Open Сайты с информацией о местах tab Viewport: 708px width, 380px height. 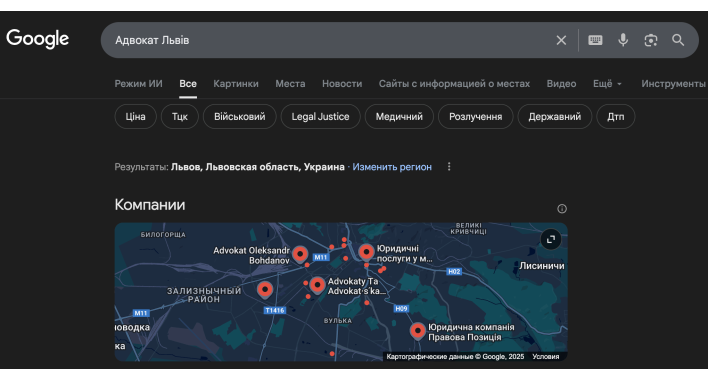pos(454,83)
